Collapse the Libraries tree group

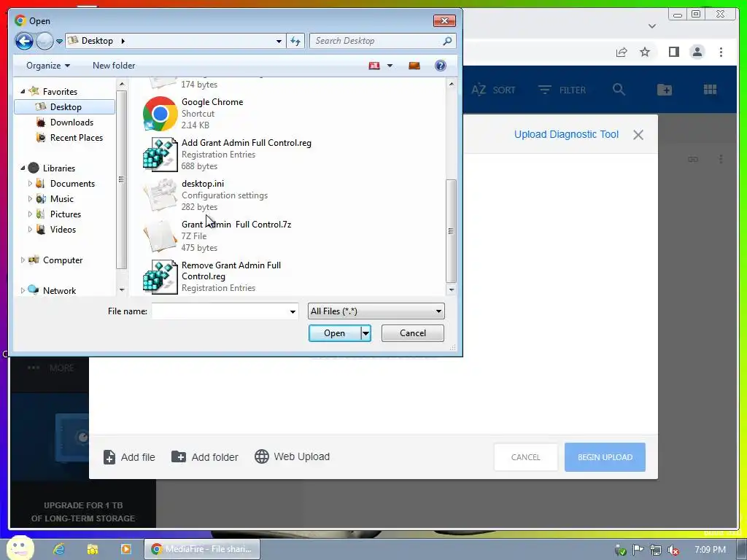[23, 168]
